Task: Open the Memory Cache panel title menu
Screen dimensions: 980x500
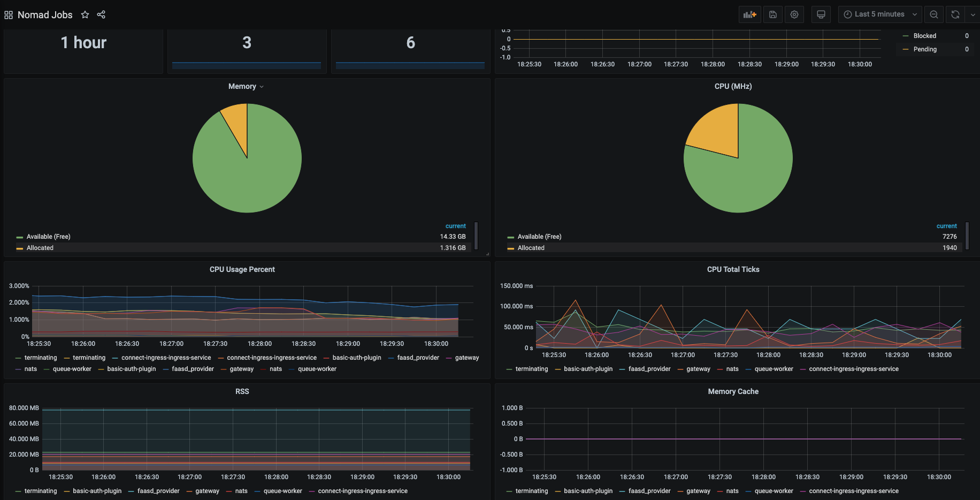Action: click(733, 391)
